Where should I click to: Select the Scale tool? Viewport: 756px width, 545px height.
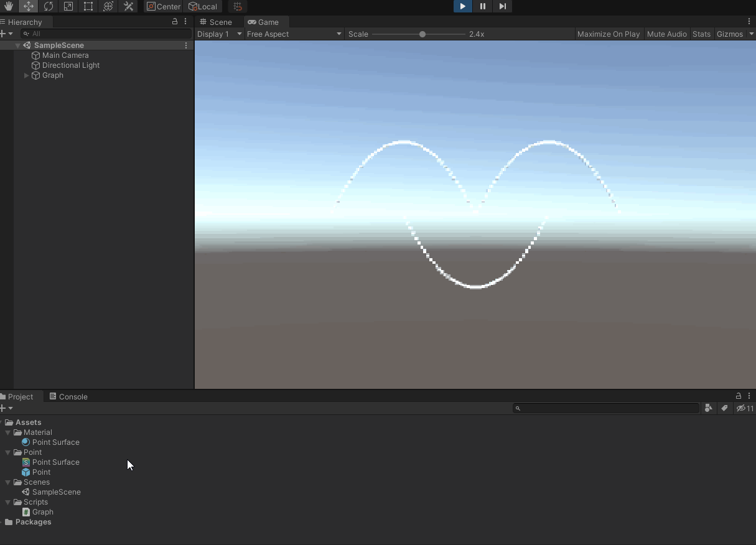coord(68,6)
